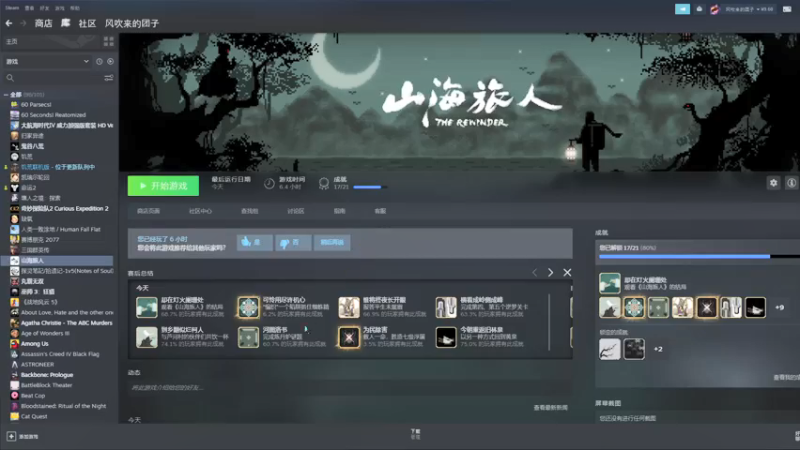800x450 pixels.
Task: Open the 商店页面 link under the game
Action: 148,211
